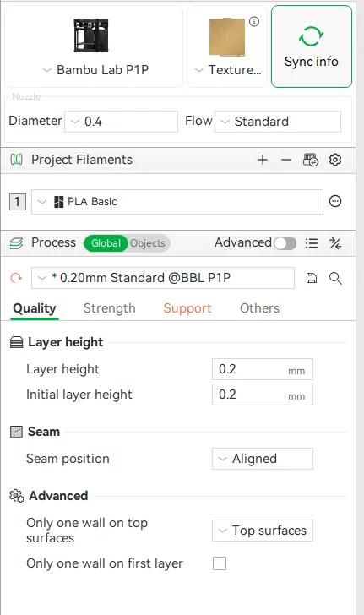
Task: Open Project Filaments settings gear
Action: point(335,160)
